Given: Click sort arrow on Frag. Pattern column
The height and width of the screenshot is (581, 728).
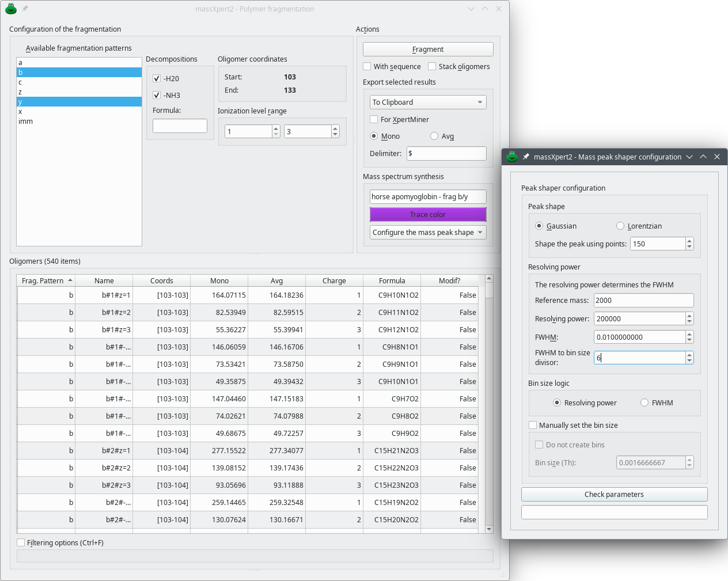Looking at the screenshot, I should pos(70,280).
